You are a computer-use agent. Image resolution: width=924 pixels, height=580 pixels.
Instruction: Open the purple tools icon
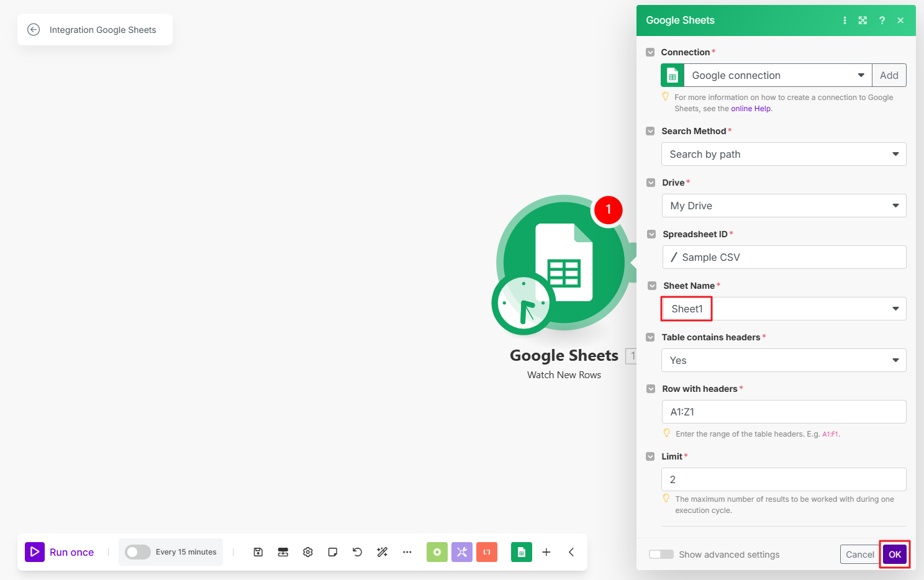pyautogui.click(x=462, y=552)
